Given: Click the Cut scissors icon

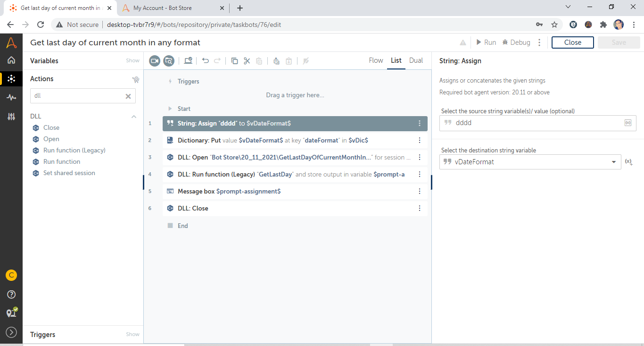Looking at the screenshot, I should (247, 61).
